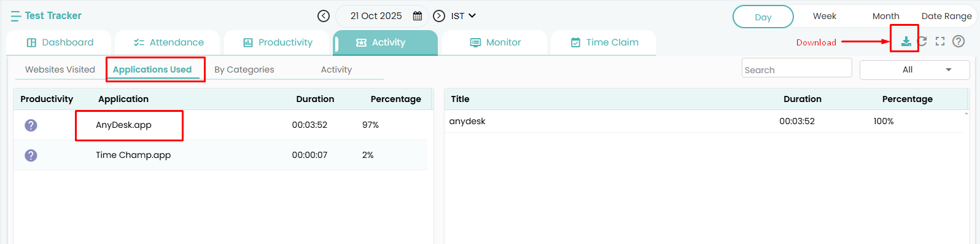Open the hamburger menu beside Test Tracker
The image size is (980, 244).
[15, 16]
